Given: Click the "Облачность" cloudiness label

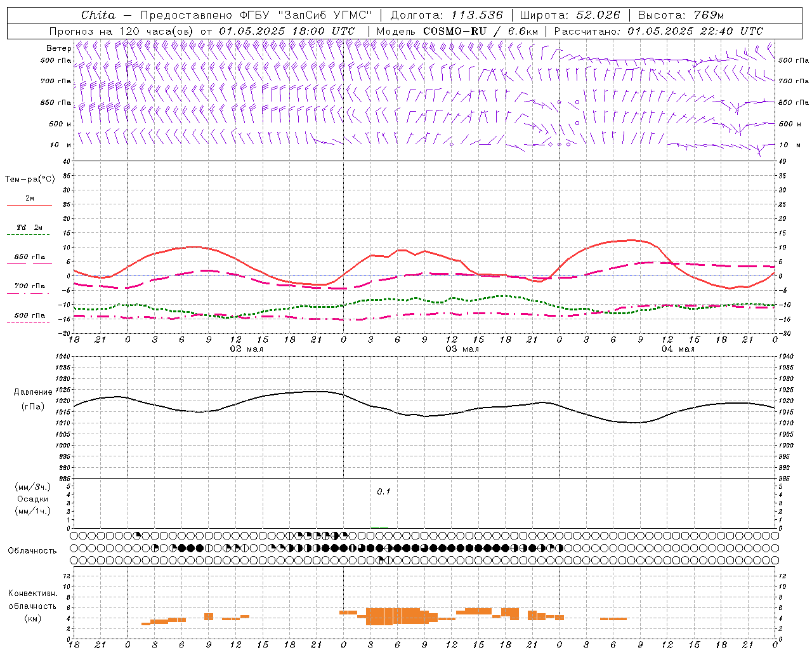Looking at the screenshot, I should (x=32, y=551).
